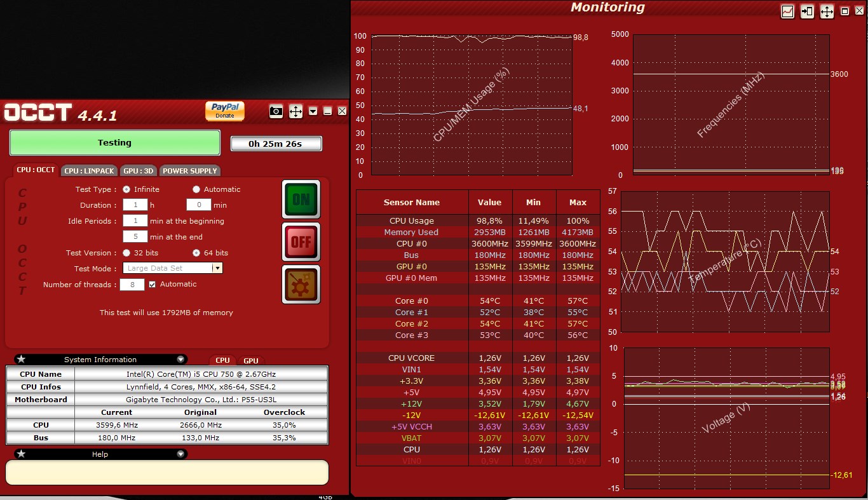Click the CPU VCORE sensor name
The image size is (868, 500).
tap(412, 358)
